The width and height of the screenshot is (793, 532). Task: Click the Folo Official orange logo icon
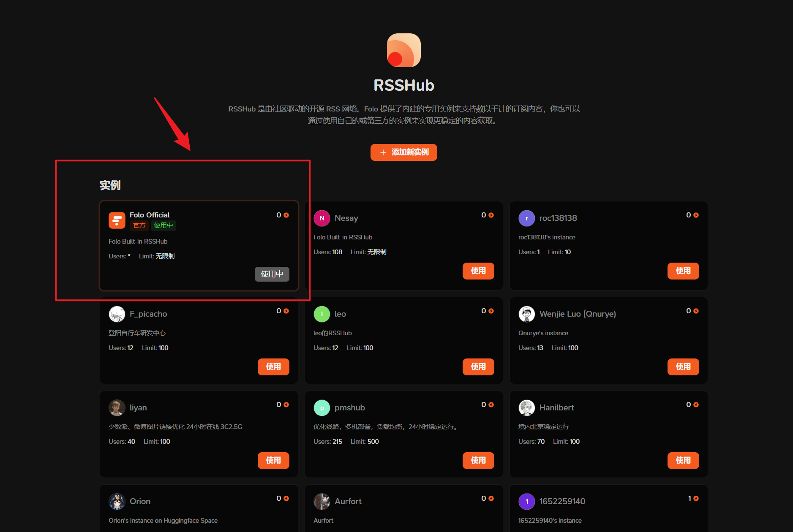117,220
